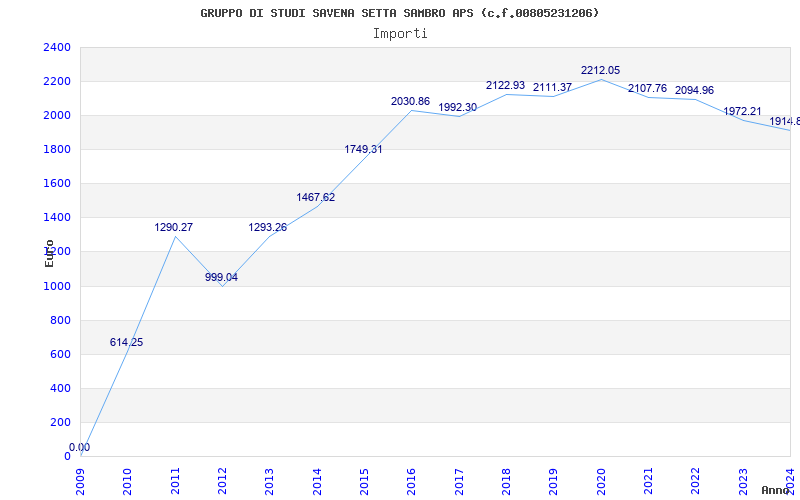800x500 pixels.
Task: Select the 2107.76 data label
Action: pos(647,88)
